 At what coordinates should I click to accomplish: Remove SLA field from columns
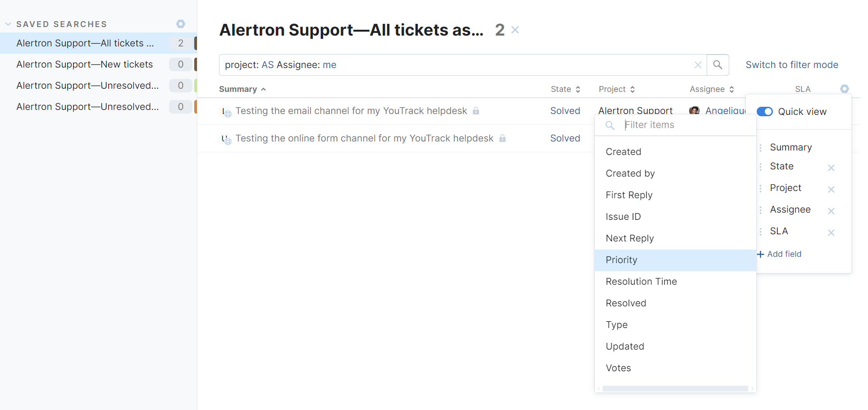[x=831, y=232]
